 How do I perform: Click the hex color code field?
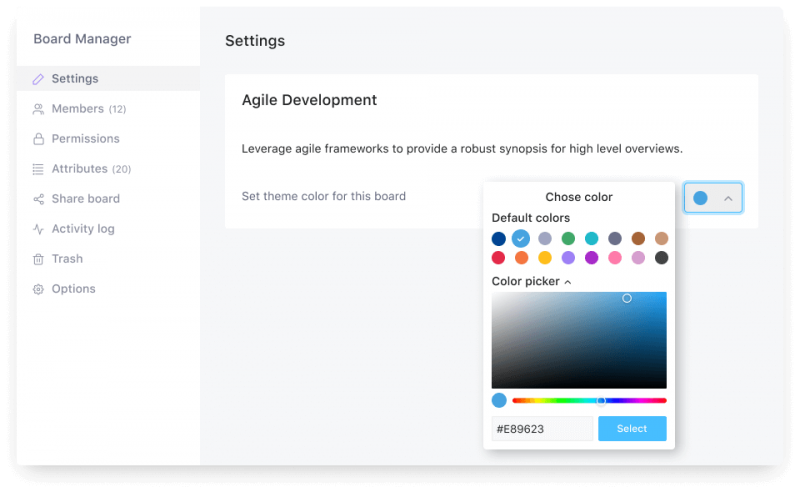[542, 429]
